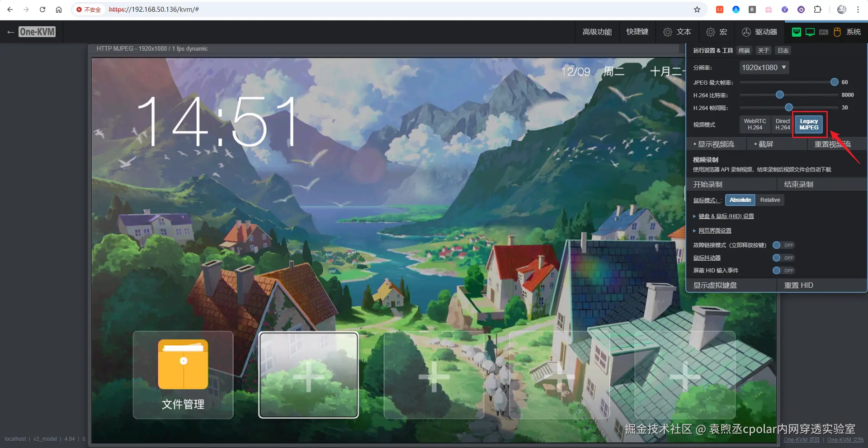868x448 pixels.
Task: Click the H.264 比特率 slider handle
Action: pos(780,95)
